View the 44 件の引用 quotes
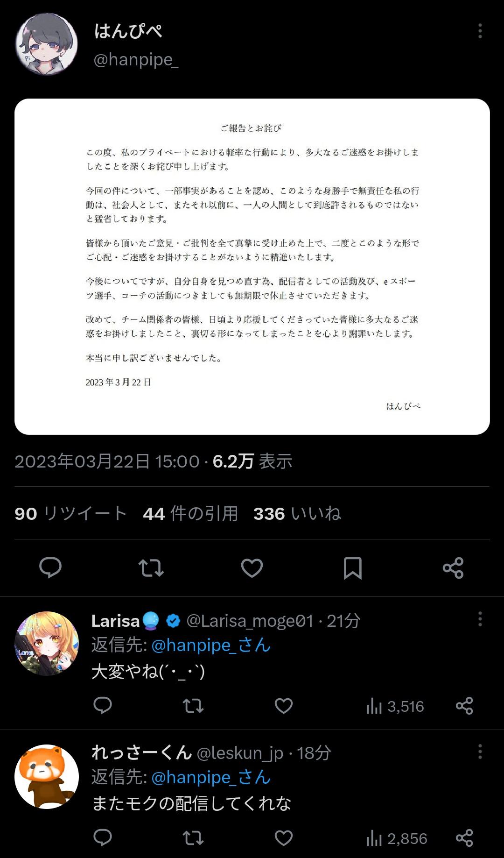The height and width of the screenshot is (858, 504). pyautogui.click(x=190, y=513)
